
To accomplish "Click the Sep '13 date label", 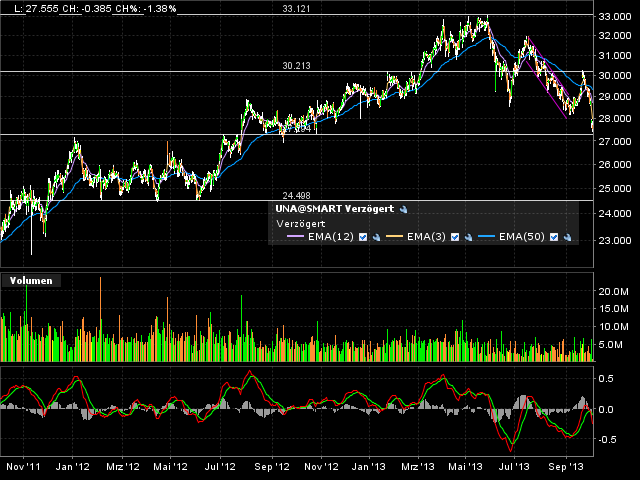I will 566,467.
